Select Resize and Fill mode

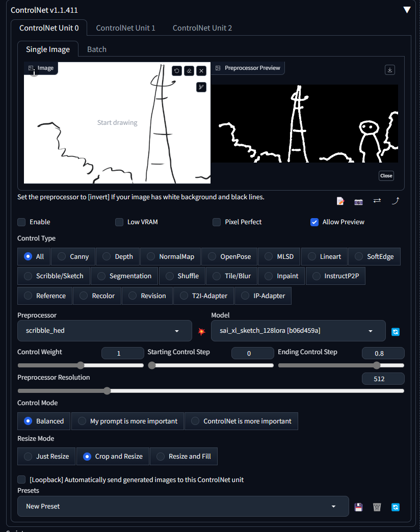click(184, 456)
